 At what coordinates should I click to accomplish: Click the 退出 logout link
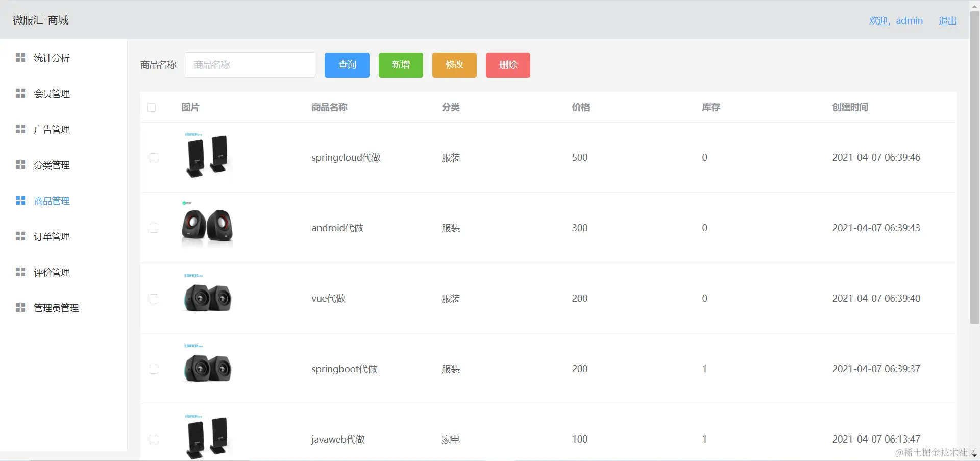(x=947, y=21)
